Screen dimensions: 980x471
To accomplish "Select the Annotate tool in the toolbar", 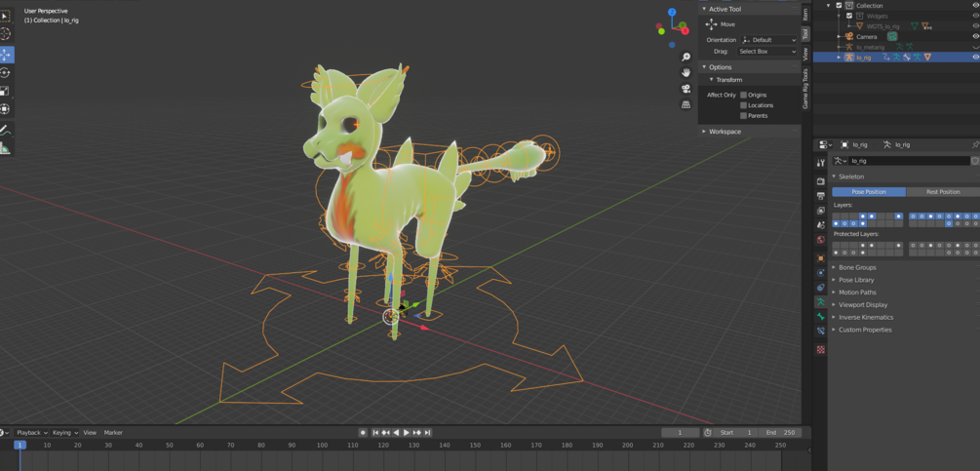I will (x=5, y=130).
